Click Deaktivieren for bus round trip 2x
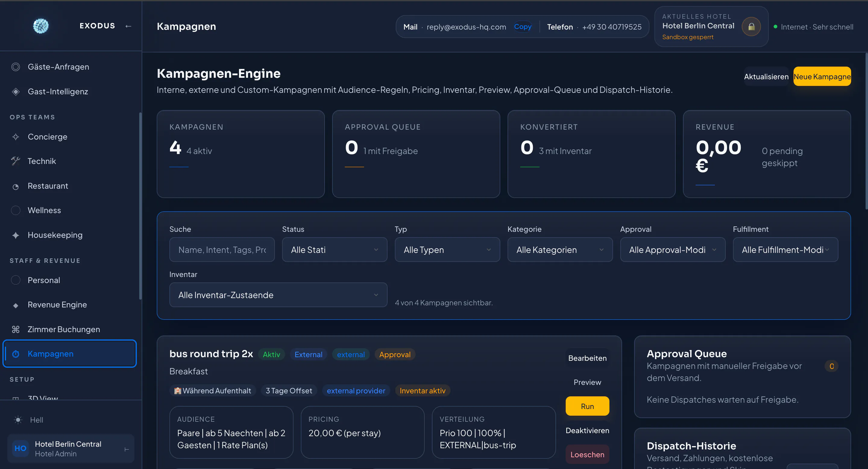Viewport: 868px width, 469px height. pos(587,430)
